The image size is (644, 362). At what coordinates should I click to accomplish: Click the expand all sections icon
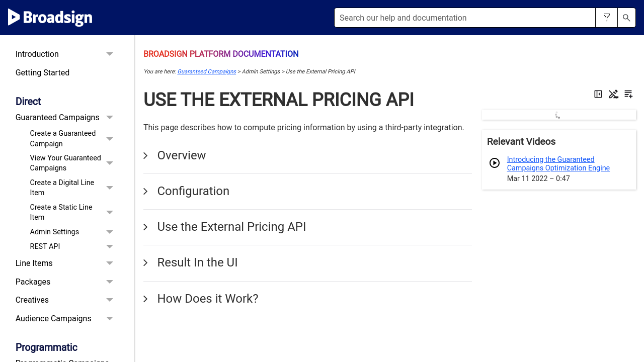coord(628,94)
